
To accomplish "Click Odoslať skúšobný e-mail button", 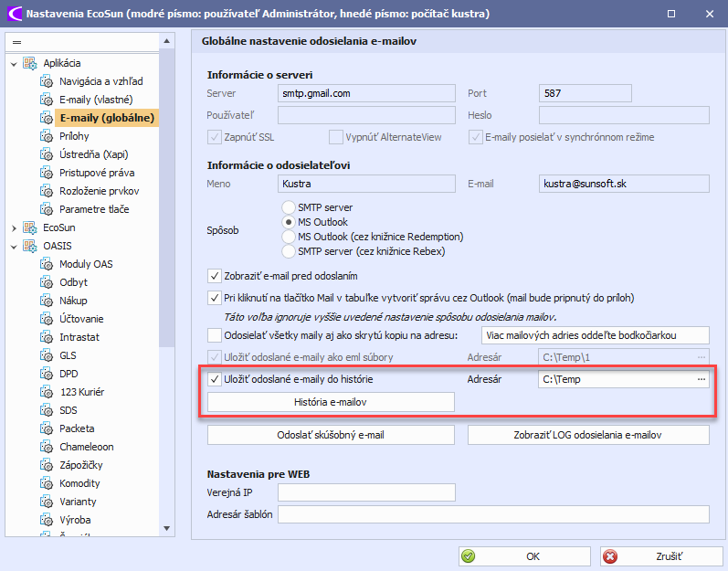I will 331,435.
